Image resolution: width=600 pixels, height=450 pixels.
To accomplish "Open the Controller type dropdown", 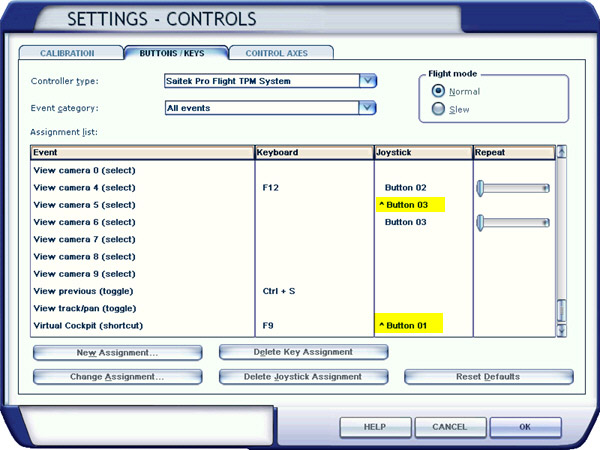I will 368,81.
